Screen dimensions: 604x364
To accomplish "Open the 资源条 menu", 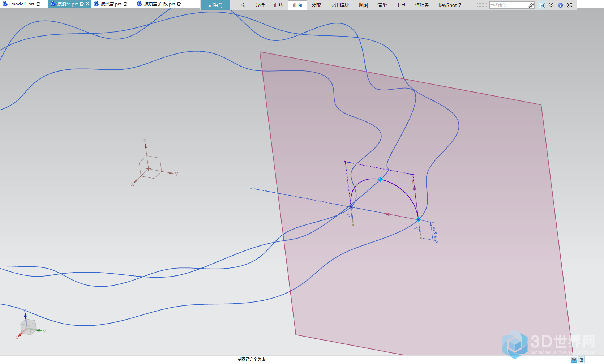I will tap(422, 5).
